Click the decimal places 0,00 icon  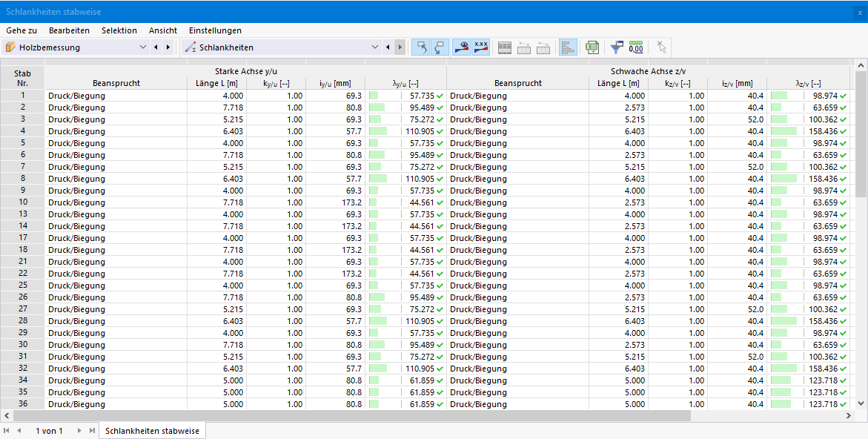[636, 47]
